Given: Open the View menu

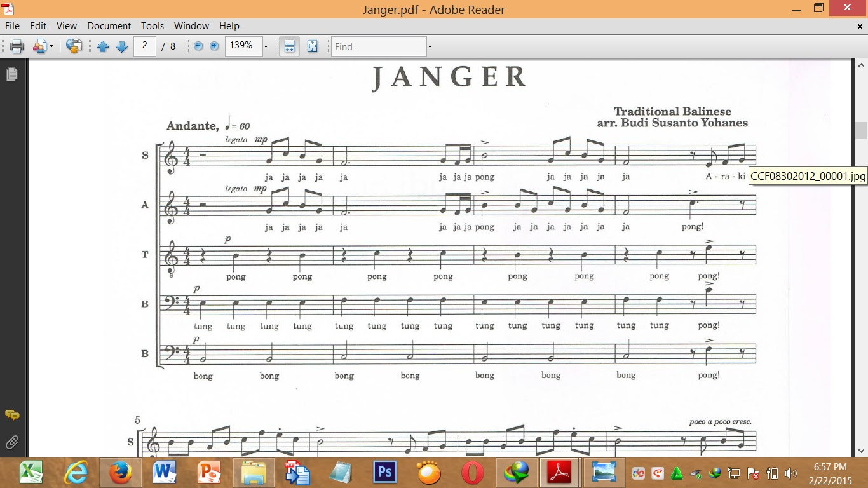Looking at the screenshot, I should pyautogui.click(x=67, y=26).
